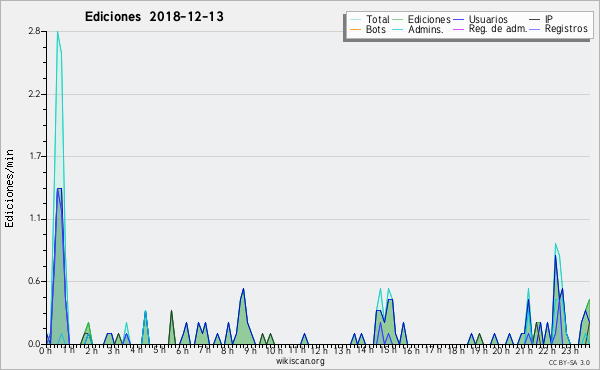600x370 pixels.
Task: Click the orange Bots legend line swatch
Action: (x=355, y=29)
